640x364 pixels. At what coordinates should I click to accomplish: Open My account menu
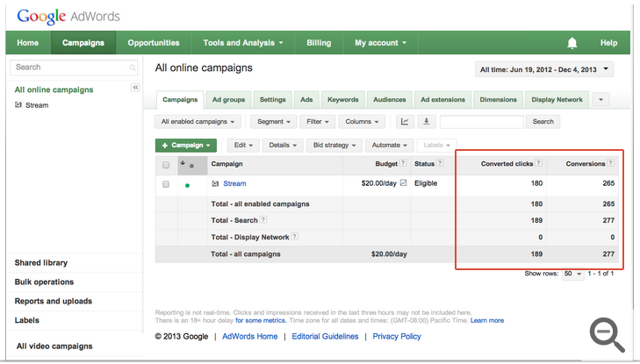click(380, 43)
